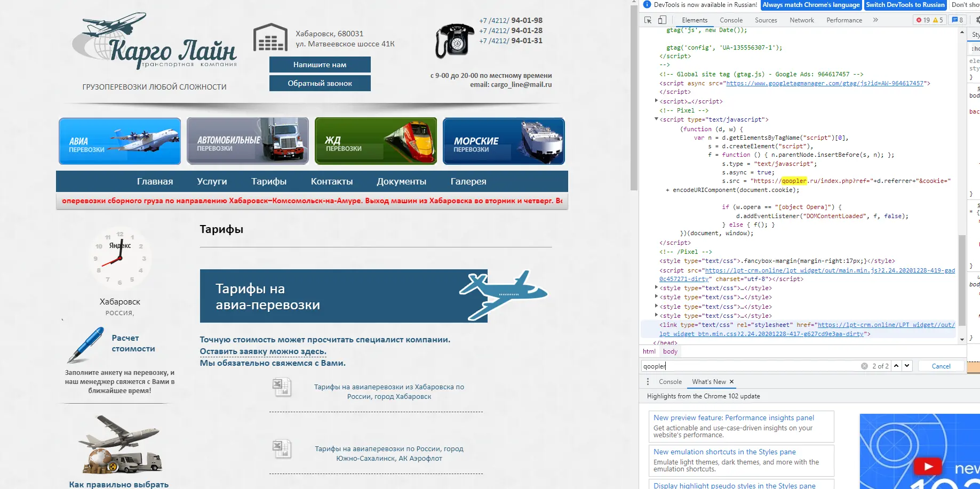Open the Performance tab

point(844,20)
